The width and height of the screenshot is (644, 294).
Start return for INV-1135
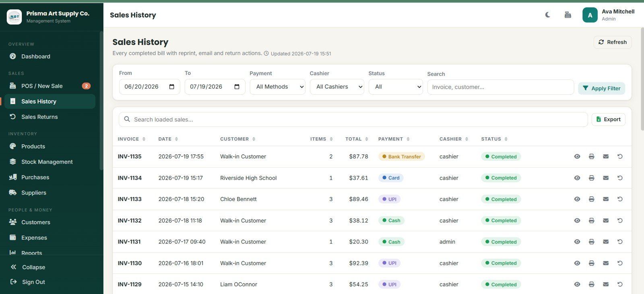tap(620, 157)
